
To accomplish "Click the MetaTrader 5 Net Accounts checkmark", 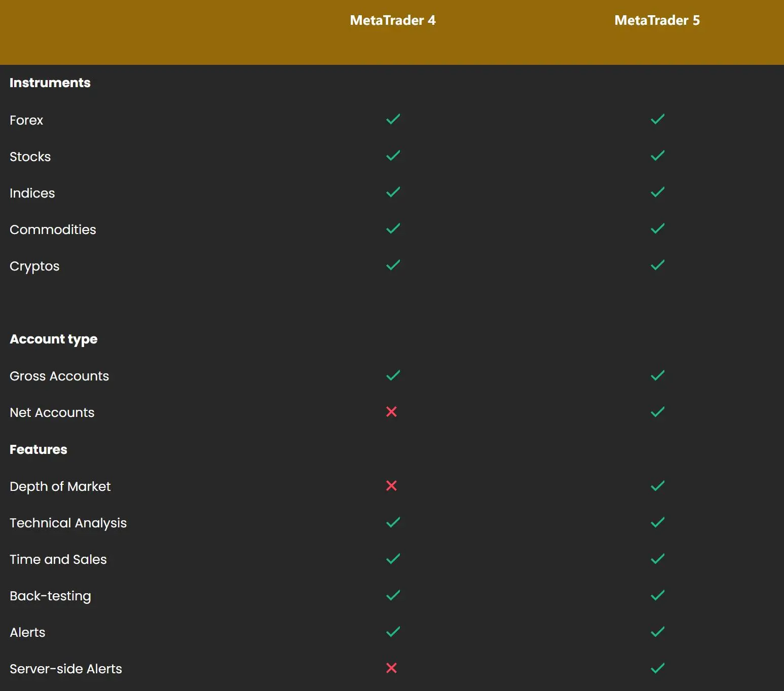I will coord(658,412).
